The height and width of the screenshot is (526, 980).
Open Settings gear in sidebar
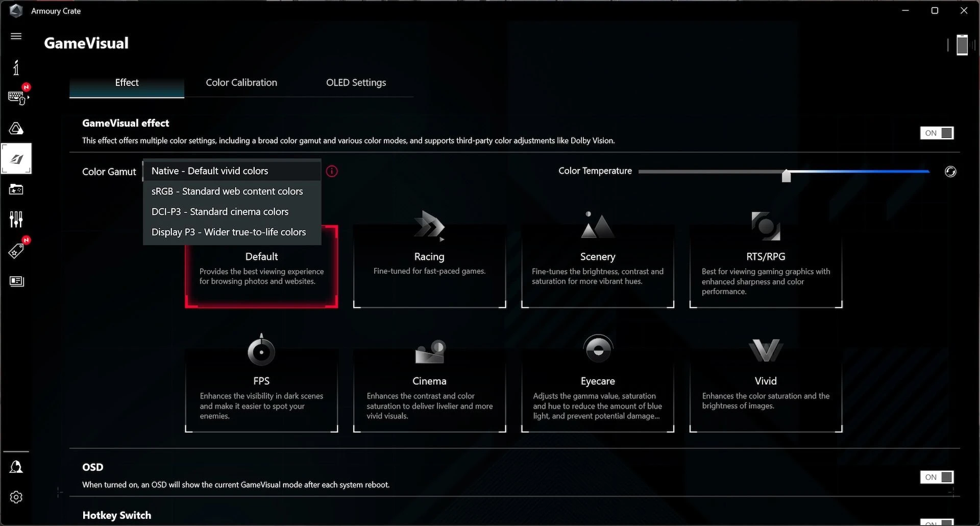click(x=16, y=497)
